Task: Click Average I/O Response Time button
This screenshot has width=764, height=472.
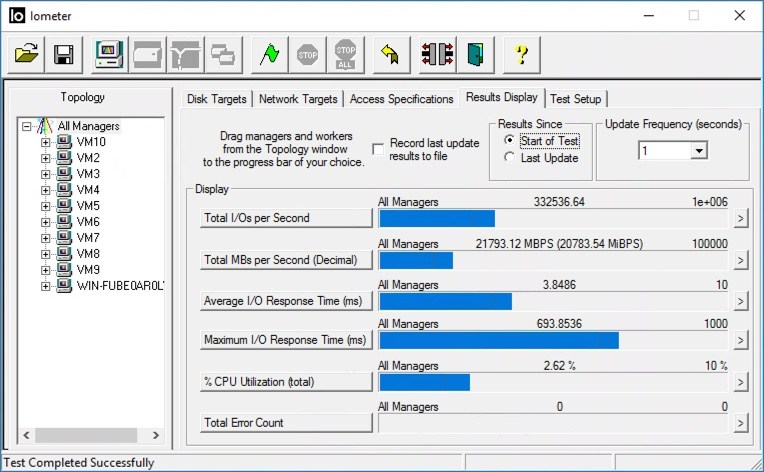Action: 286,301
